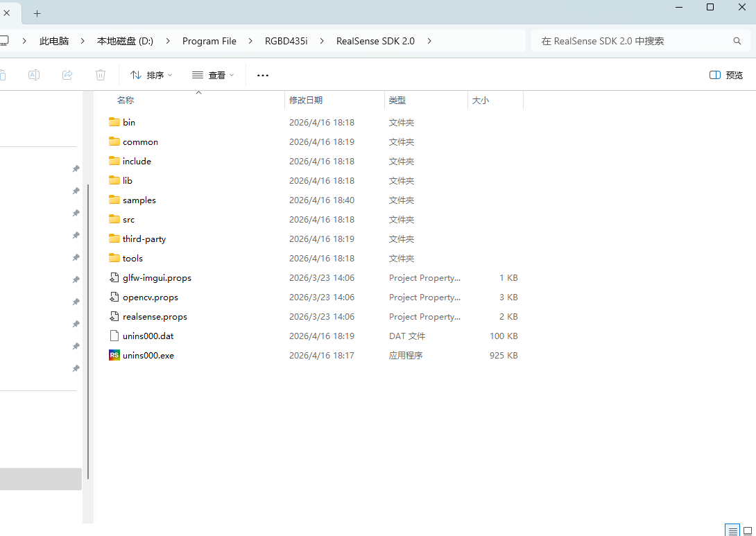The height and width of the screenshot is (536, 756).
Task: Click the date 2026/4/16 18:40
Action: pyautogui.click(x=322, y=200)
